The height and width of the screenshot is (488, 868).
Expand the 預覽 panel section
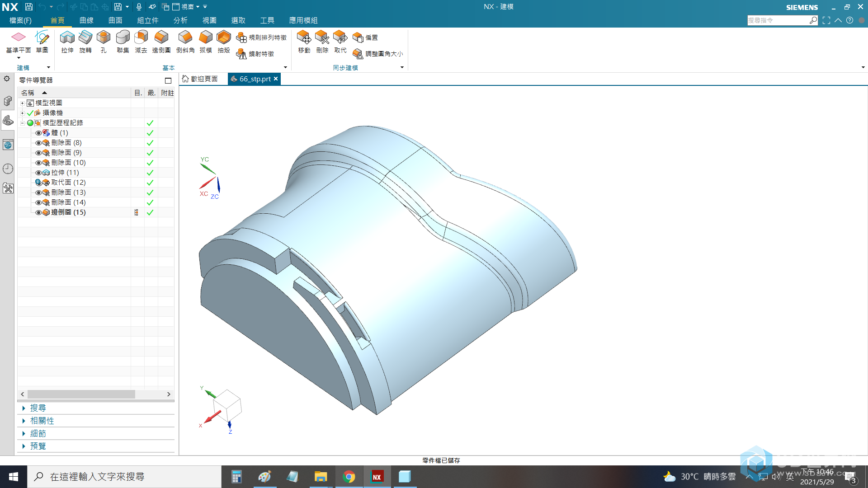click(24, 446)
